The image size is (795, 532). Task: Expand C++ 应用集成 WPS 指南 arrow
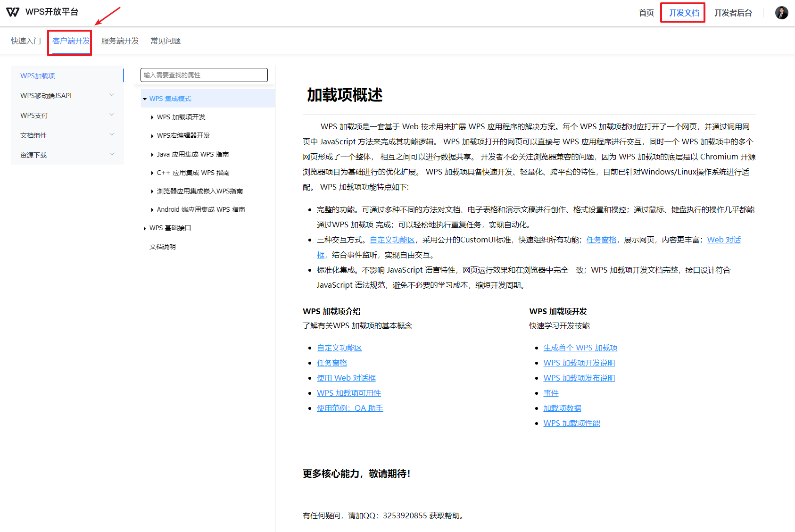pyautogui.click(x=152, y=173)
